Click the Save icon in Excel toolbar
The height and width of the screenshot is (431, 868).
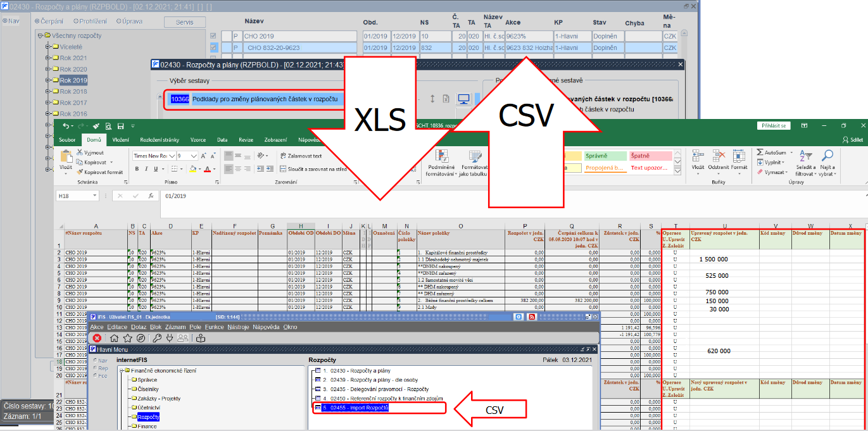[121, 126]
